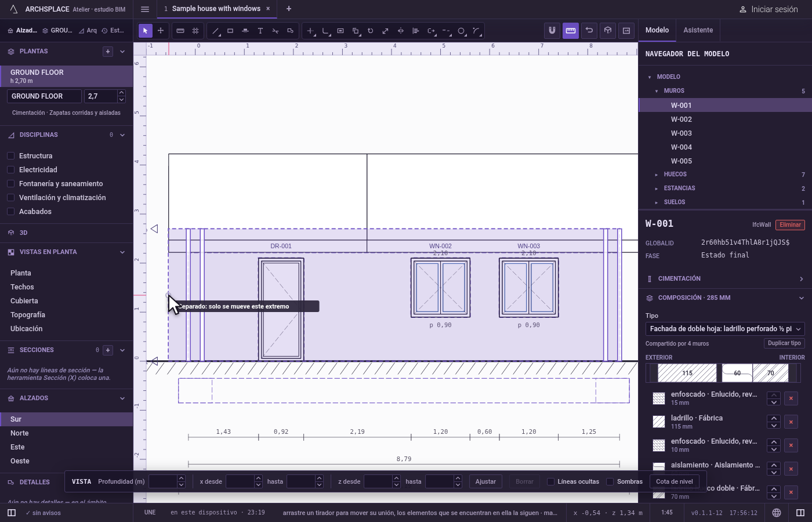Screen dimensions: 812x522
Task: Switch to the Asistente tab
Action: click(x=698, y=30)
